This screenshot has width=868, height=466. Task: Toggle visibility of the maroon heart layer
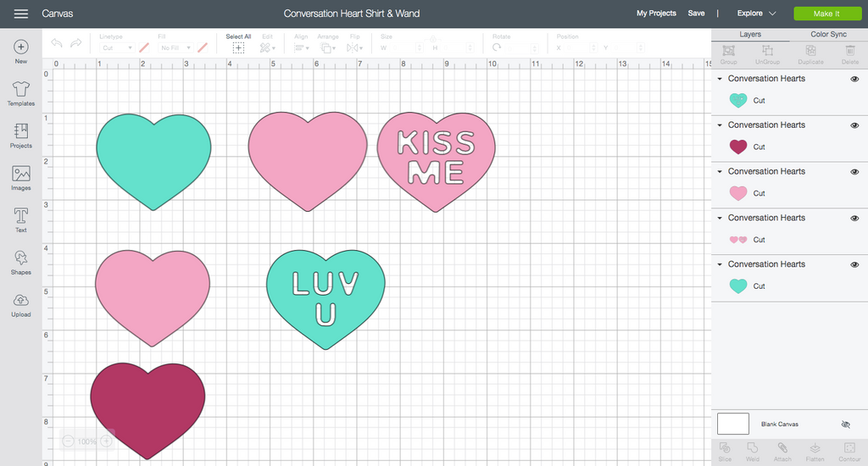pyautogui.click(x=854, y=125)
